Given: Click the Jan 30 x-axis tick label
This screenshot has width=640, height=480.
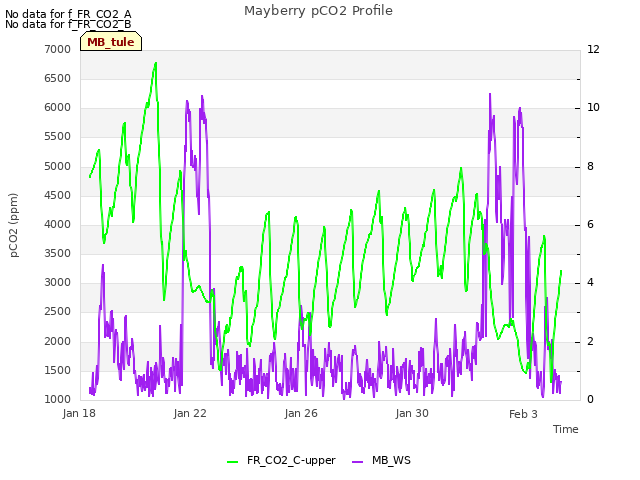Looking at the screenshot, I should click(412, 413).
